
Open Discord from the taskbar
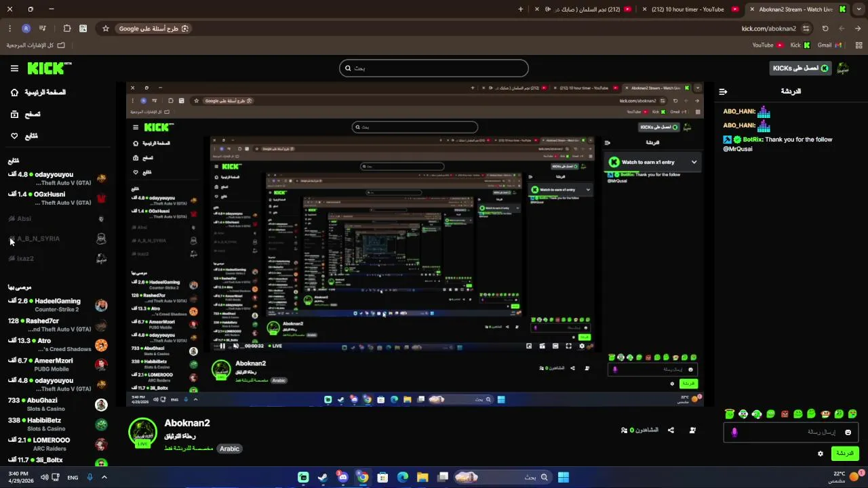coord(342,477)
